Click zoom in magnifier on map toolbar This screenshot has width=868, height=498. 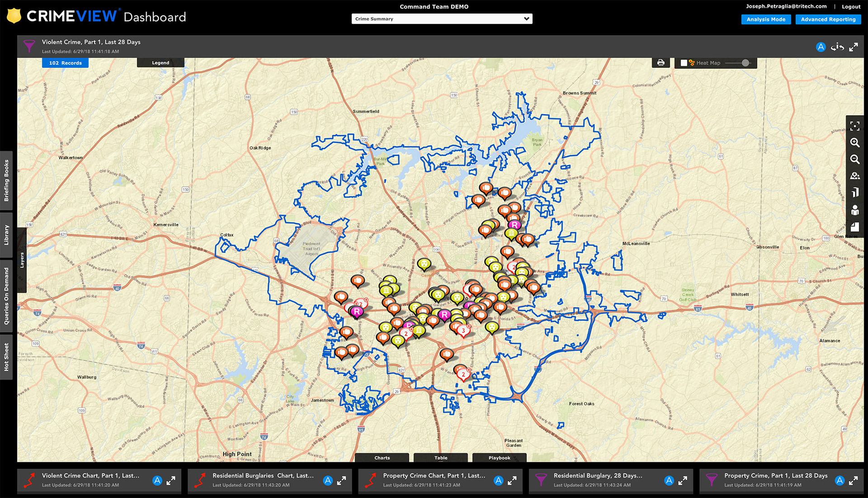[854, 143]
